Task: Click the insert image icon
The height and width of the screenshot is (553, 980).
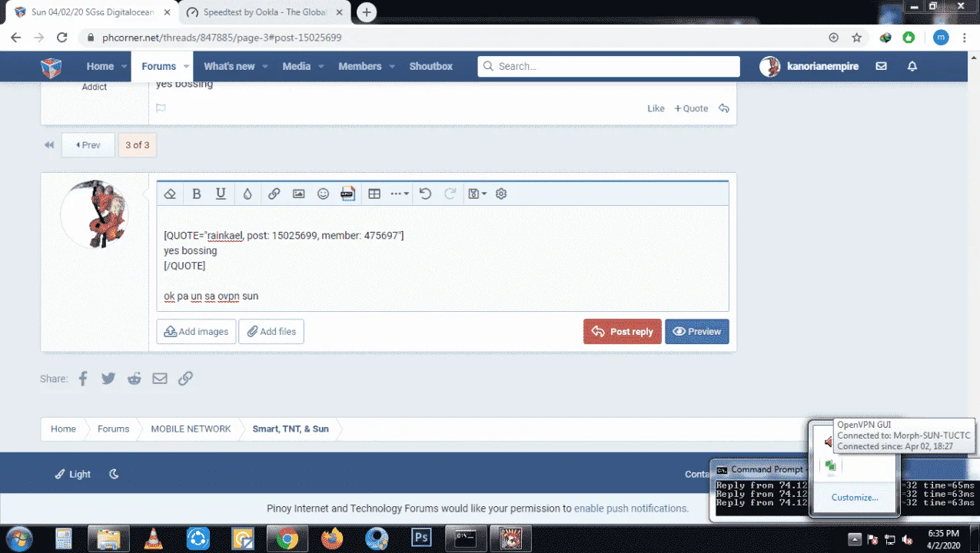Action: 299,194
